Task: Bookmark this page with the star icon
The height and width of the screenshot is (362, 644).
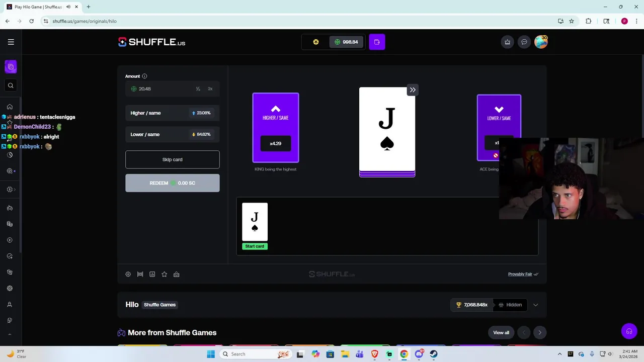Action: tap(572, 21)
